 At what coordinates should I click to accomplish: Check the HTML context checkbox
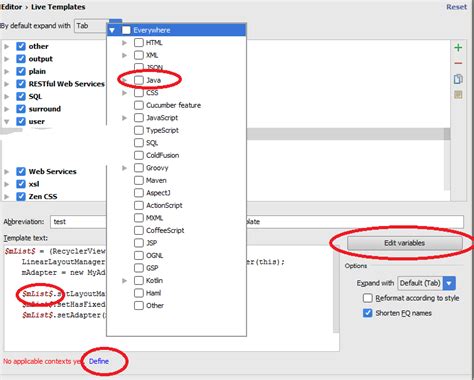click(x=139, y=42)
